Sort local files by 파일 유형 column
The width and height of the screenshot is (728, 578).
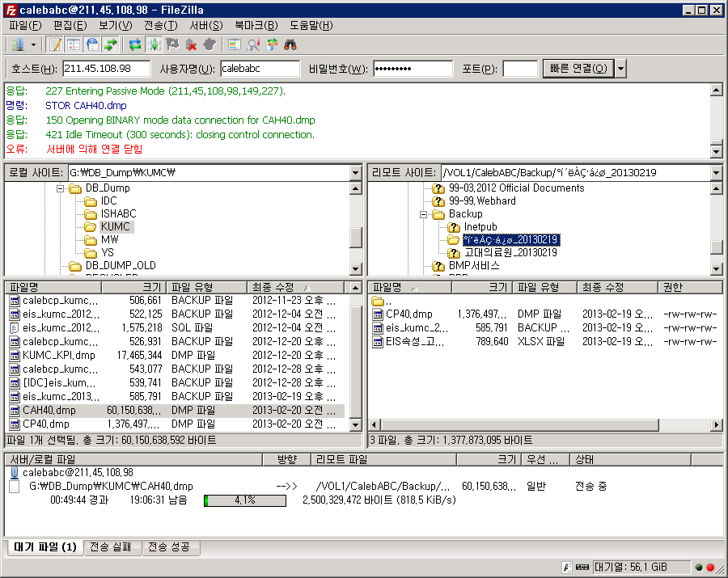tap(206, 288)
